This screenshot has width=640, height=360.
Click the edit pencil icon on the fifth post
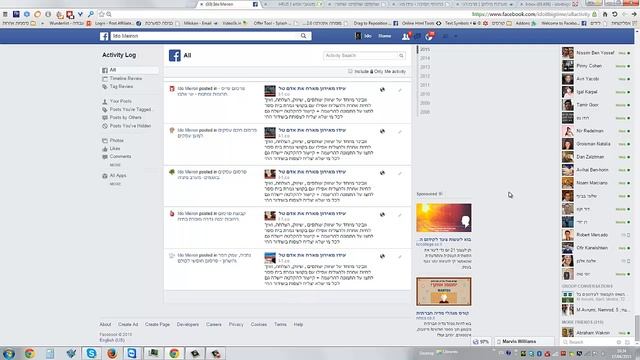pyautogui.click(x=400, y=256)
